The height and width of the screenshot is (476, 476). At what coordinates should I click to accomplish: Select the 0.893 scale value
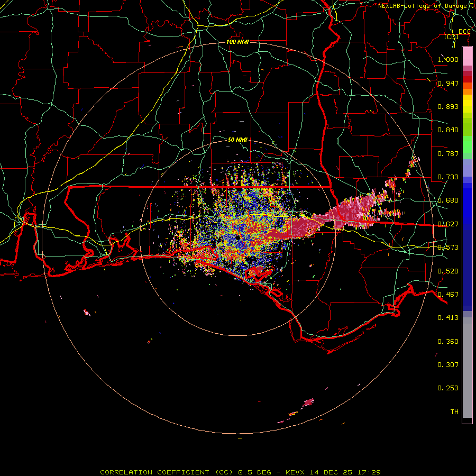click(x=448, y=106)
